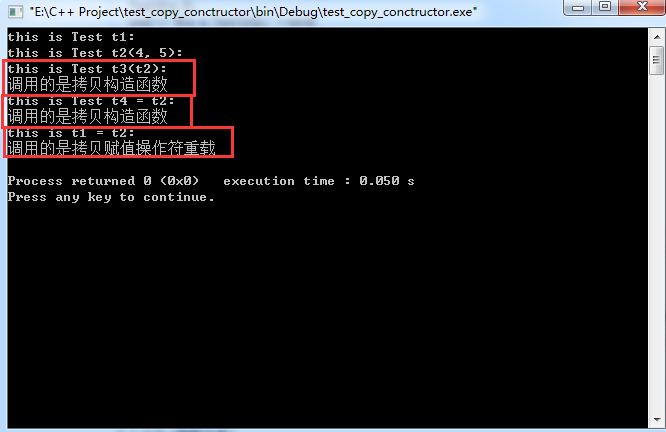
Task: Click the "this is Test t1:" output line
Action: pos(71,37)
